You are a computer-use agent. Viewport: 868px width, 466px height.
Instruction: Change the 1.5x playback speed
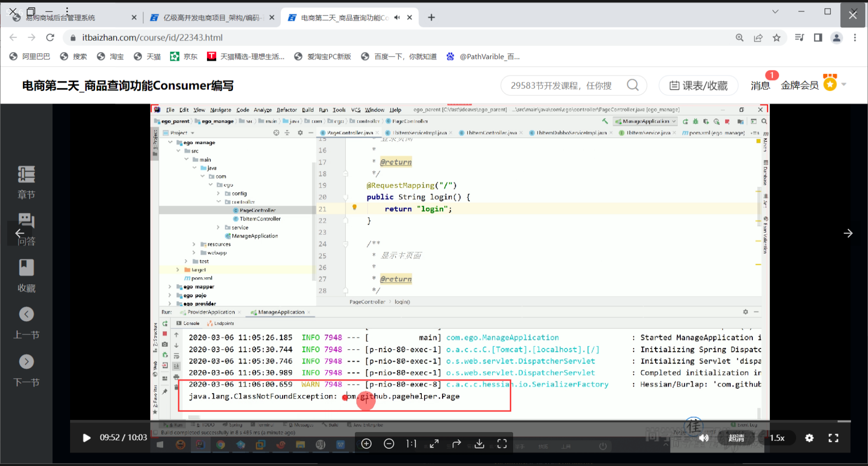click(777, 437)
